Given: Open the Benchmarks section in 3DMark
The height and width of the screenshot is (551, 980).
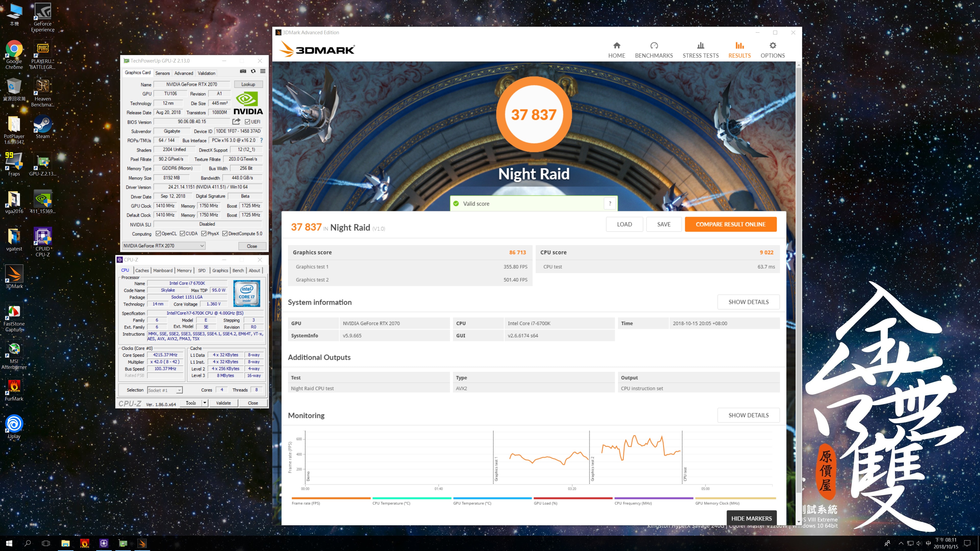Looking at the screenshot, I should [x=654, y=50].
